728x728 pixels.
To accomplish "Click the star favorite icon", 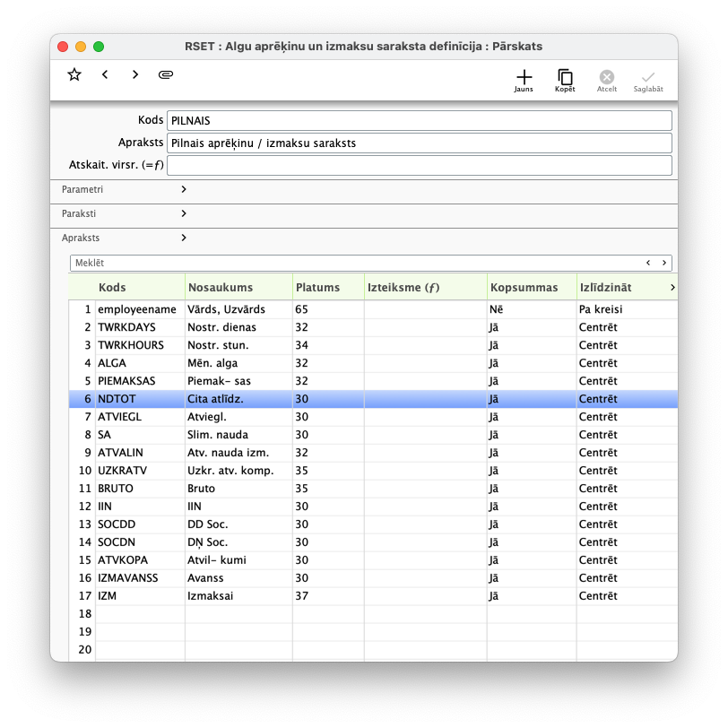I will point(74,75).
